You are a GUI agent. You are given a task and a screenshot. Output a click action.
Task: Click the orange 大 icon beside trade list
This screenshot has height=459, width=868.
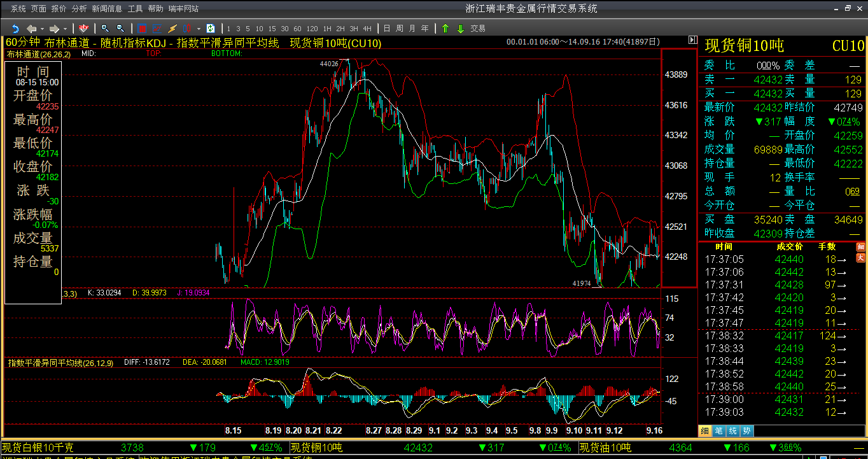(860, 258)
